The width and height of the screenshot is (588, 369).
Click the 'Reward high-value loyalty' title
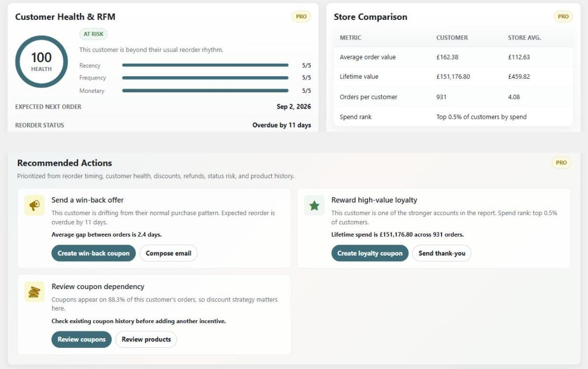coord(374,200)
